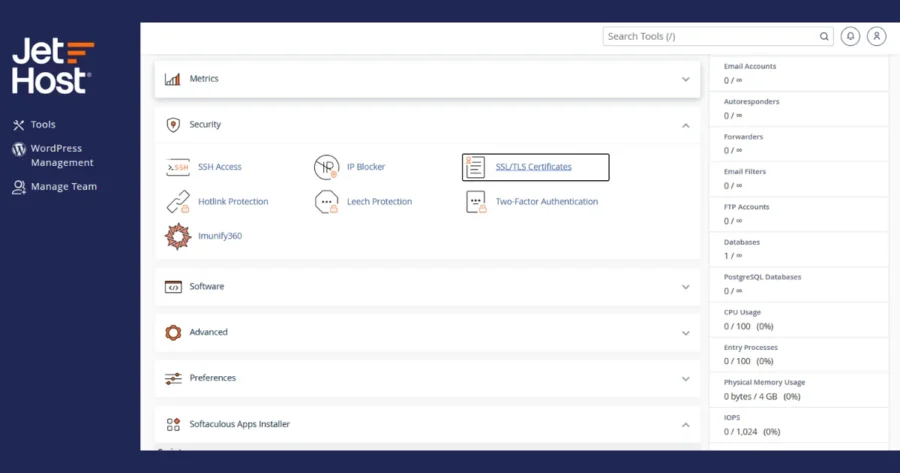This screenshot has height=473, width=900.
Task: Click the Two-Factor Authentication icon
Action: pyautogui.click(x=476, y=201)
